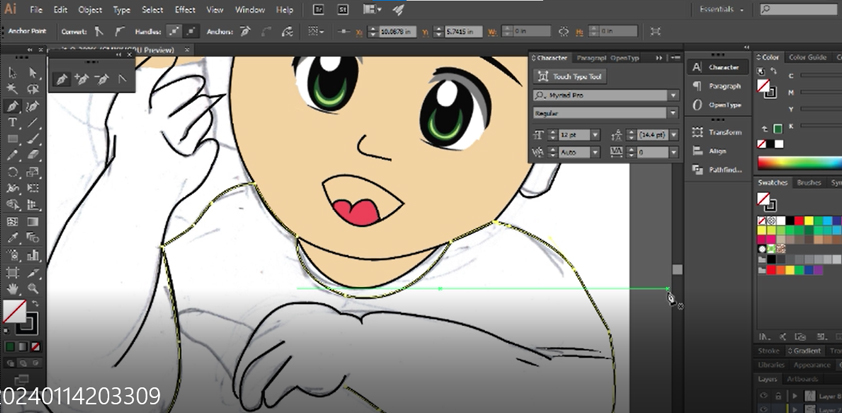Select the Rotate tool

pos(12,172)
